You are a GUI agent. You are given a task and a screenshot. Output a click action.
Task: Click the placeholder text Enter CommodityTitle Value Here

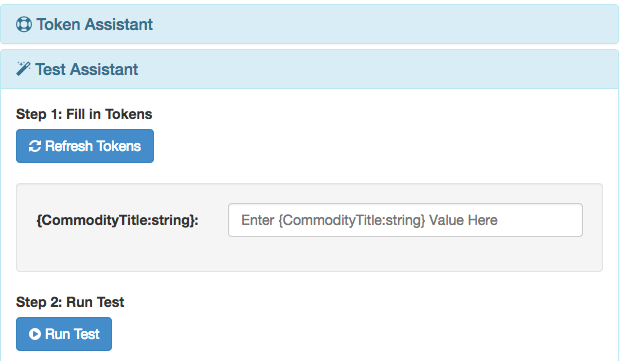369,220
